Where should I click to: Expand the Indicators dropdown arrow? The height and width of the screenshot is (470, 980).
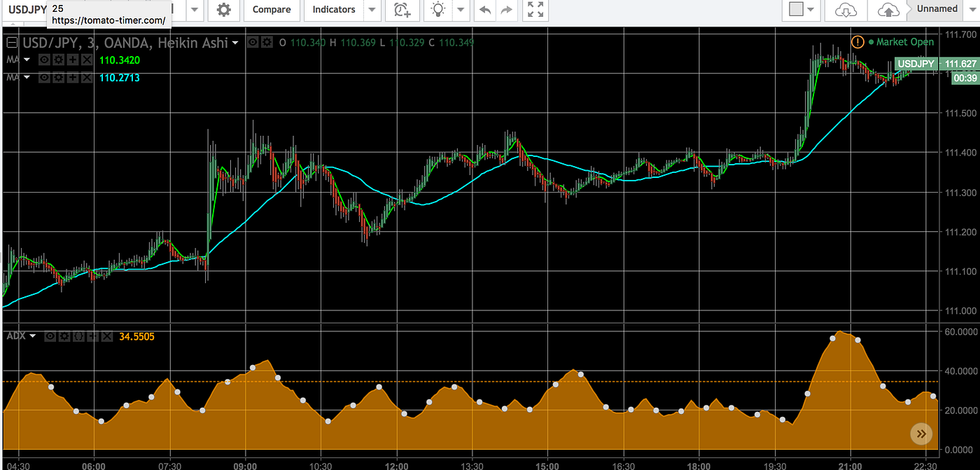(372, 10)
